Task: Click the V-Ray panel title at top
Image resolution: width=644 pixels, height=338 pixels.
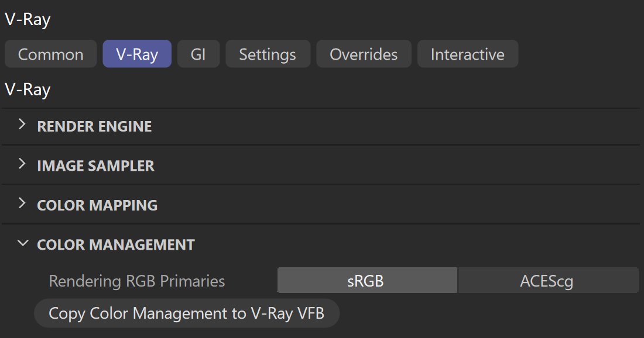Action: (28, 19)
